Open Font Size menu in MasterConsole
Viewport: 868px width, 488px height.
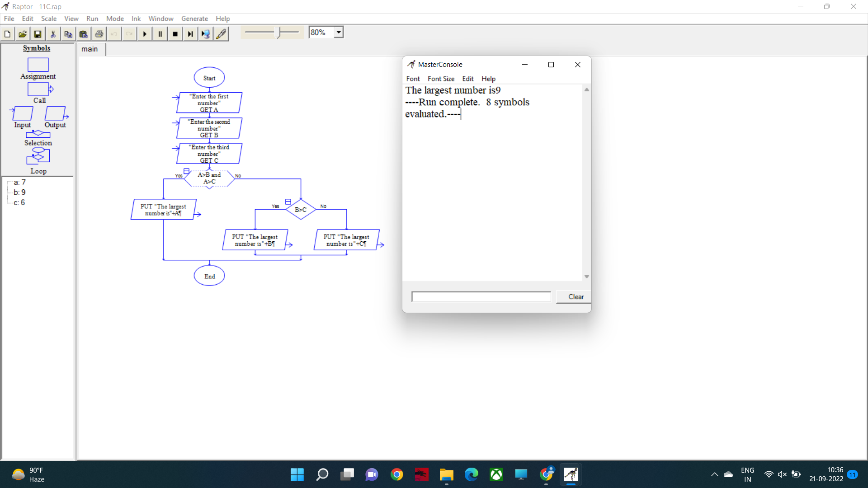441,79
